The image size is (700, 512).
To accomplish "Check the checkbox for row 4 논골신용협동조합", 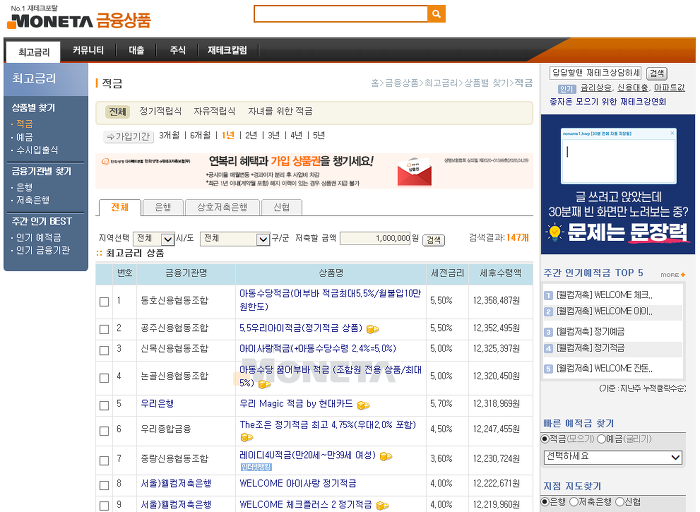I will tap(104, 378).
